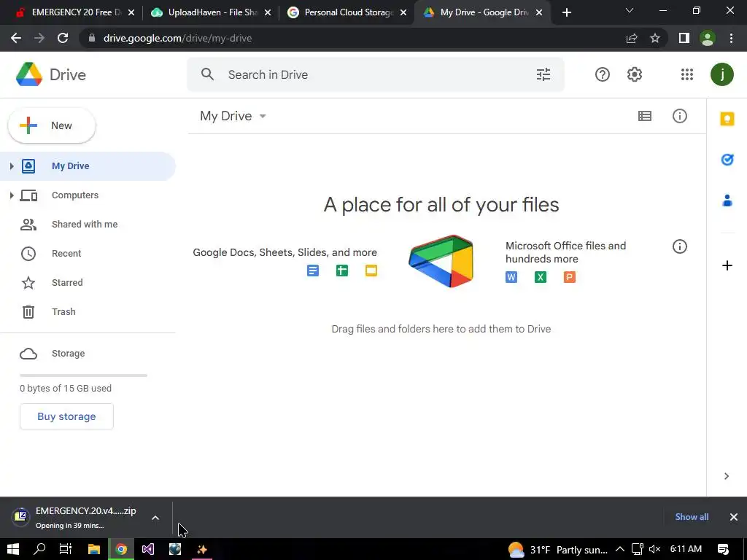Open Windows Start menu
This screenshot has width=747, height=560.
click(x=13, y=550)
